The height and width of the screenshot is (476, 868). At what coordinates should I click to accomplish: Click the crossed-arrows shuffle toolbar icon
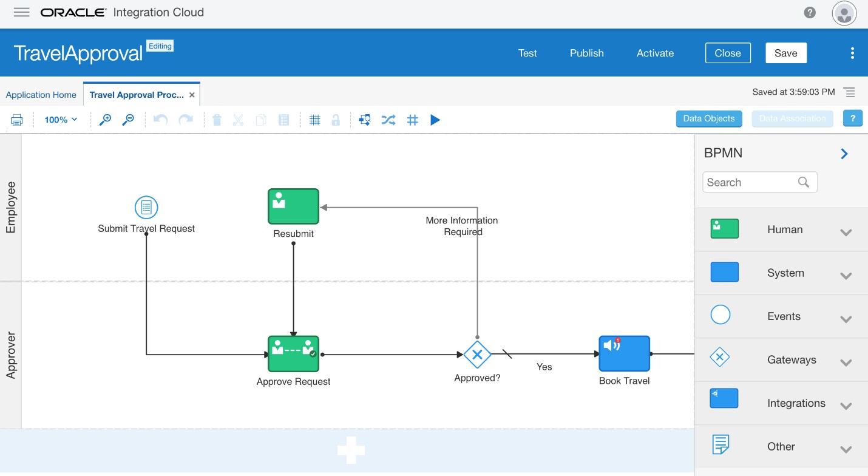[388, 120]
